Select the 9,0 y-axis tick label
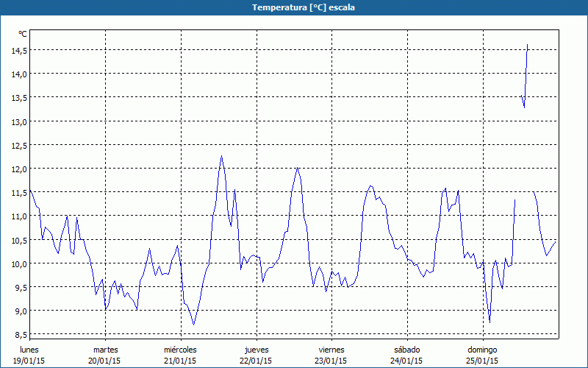Viewport: 588px width, 368px height. click(18, 311)
